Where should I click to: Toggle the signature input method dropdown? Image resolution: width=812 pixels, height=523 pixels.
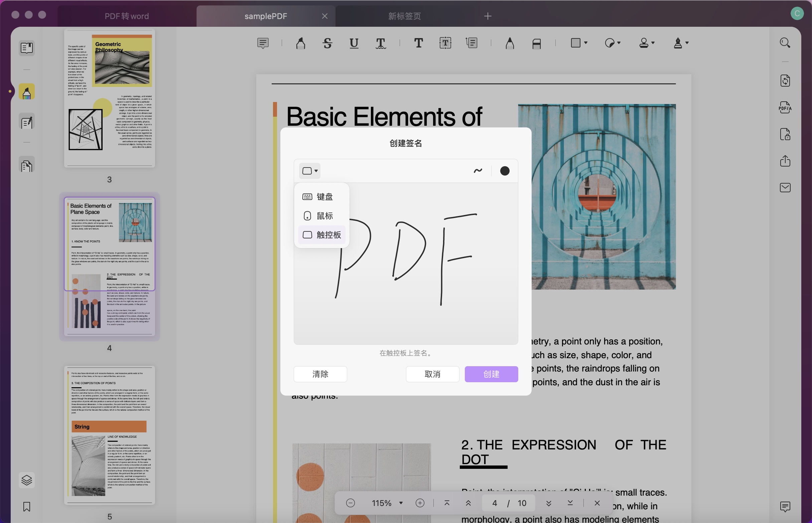(x=309, y=171)
